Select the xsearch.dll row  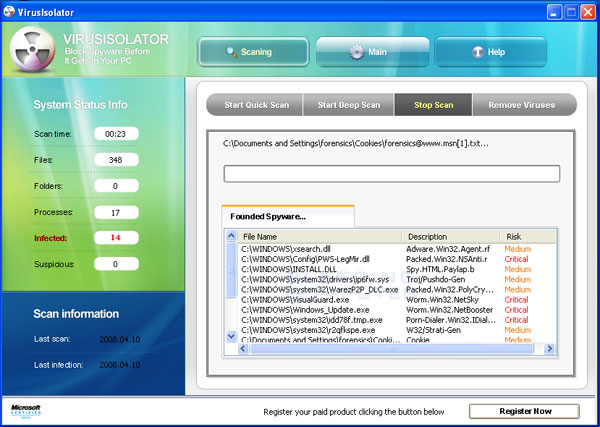(397, 249)
